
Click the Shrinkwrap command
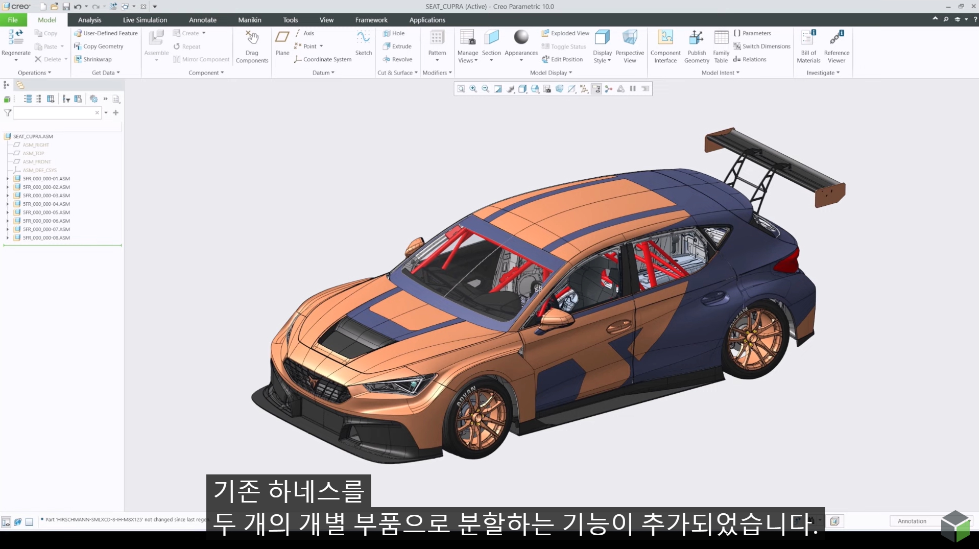pyautogui.click(x=93, y=59)
